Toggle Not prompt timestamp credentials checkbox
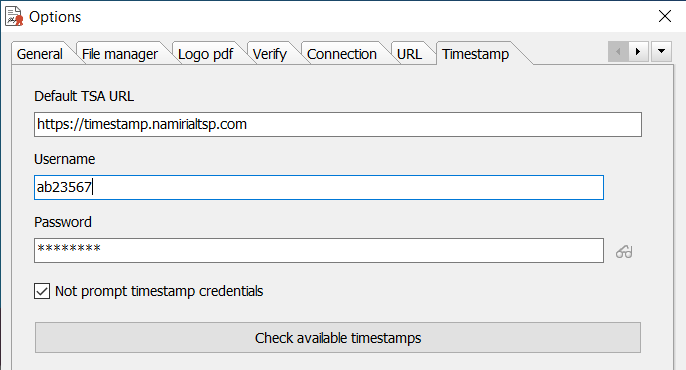This screenshot has width=686, height=370. tap(42, 291)
